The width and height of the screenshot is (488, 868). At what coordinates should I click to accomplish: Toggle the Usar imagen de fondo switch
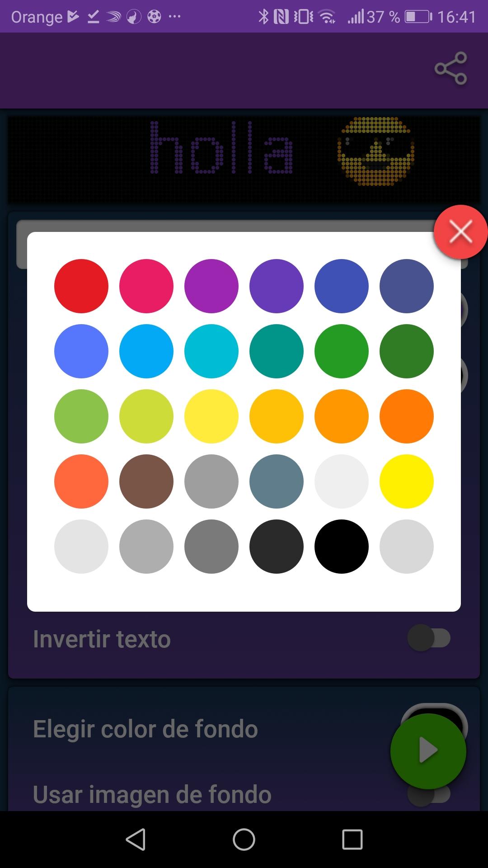tap(429, 794)
